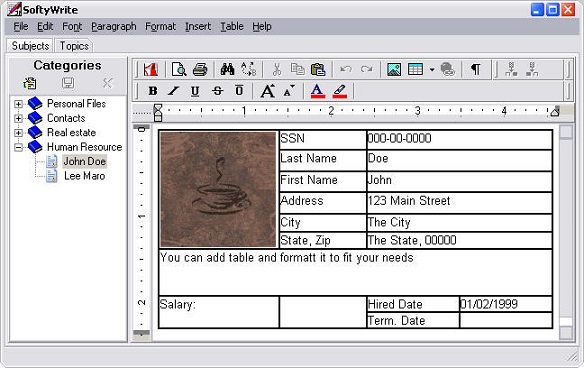Toggle paragraph marks with the pilcrow icon
584x368 pixels.
[x=476, y=69]
